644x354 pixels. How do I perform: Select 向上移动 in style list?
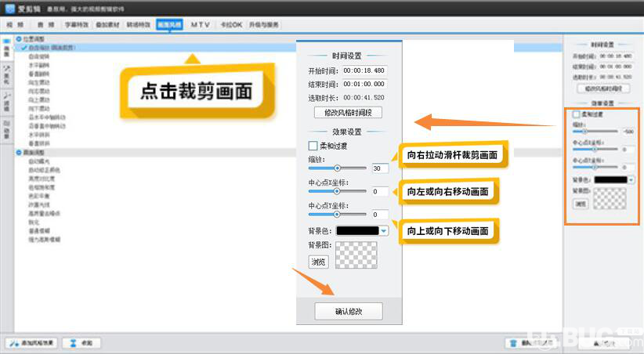click(39, 99)
